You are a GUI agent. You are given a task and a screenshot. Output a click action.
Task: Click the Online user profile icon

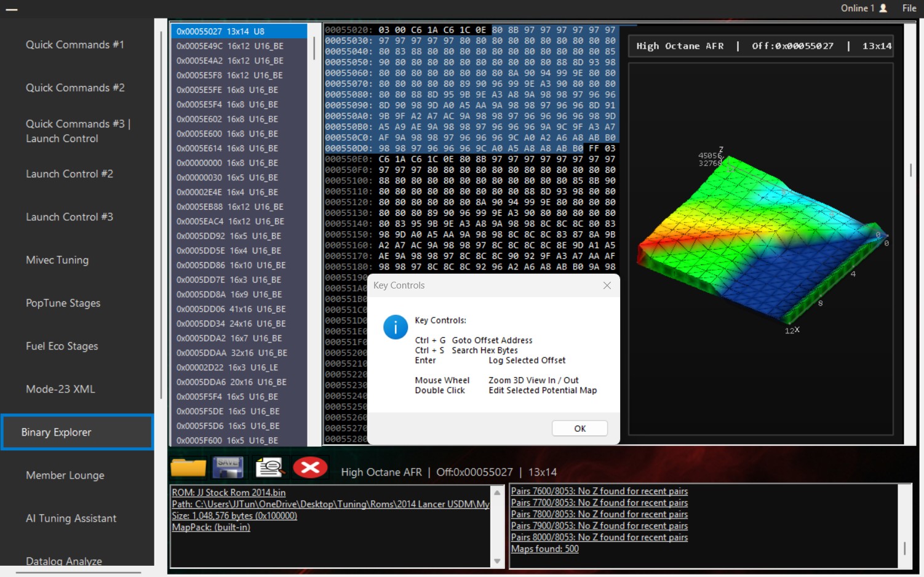[x=882, y=8]
